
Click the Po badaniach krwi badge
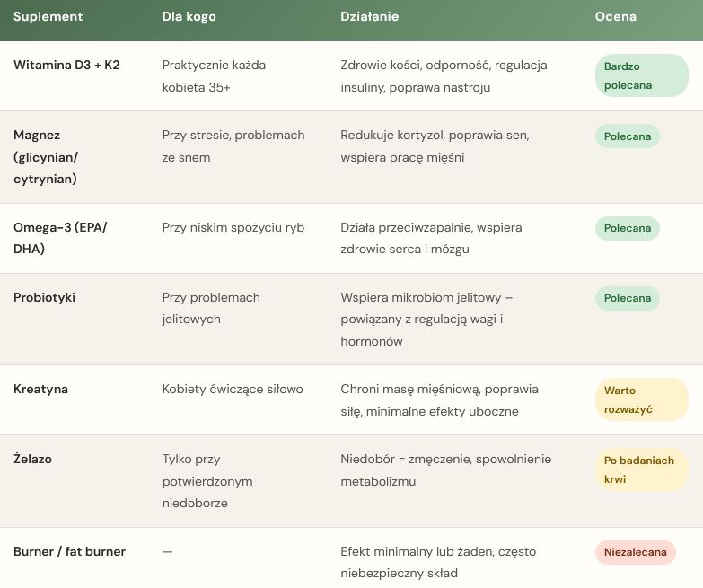[640, 470]
